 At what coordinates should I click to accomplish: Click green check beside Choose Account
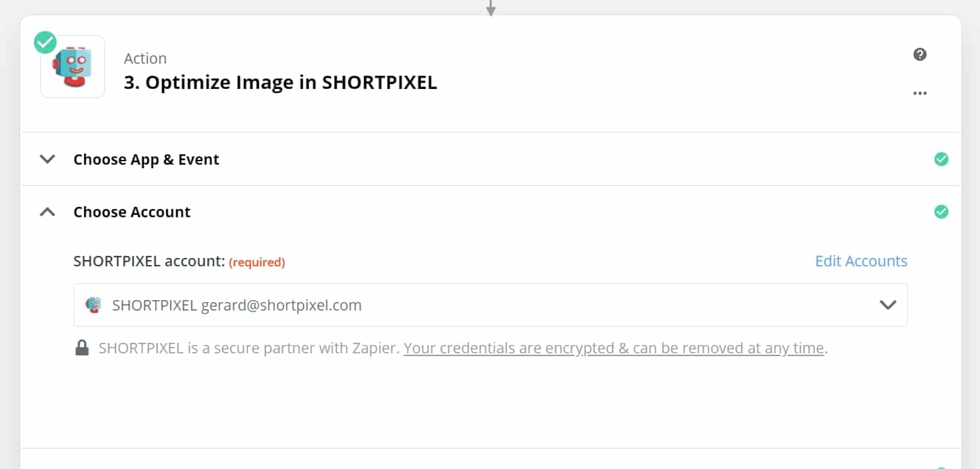[941, 212]
